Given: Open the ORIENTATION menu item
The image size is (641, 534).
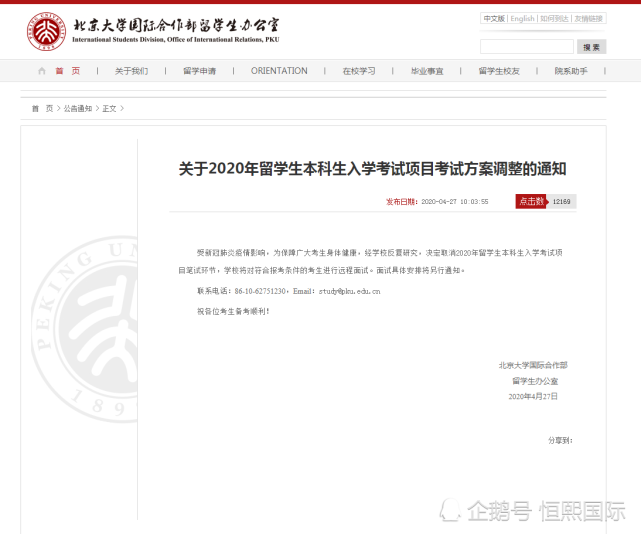Looking at the screenshot, I should pos(279,71).
